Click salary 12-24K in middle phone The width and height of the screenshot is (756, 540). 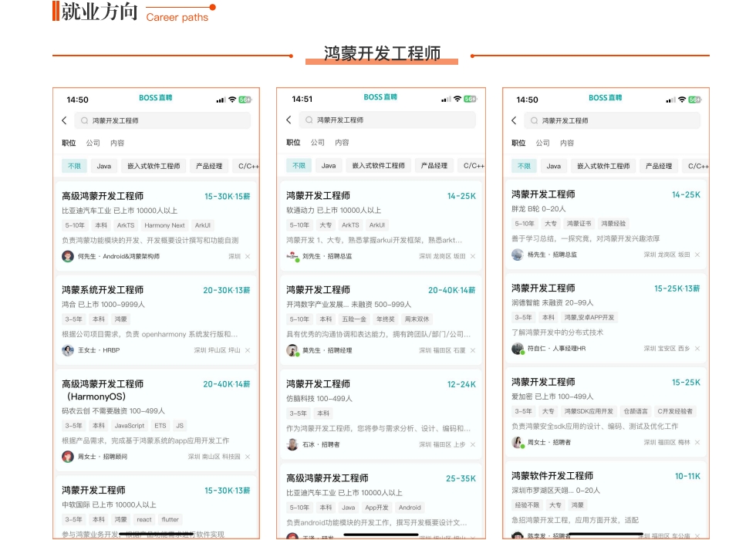(x=461, y=384)
